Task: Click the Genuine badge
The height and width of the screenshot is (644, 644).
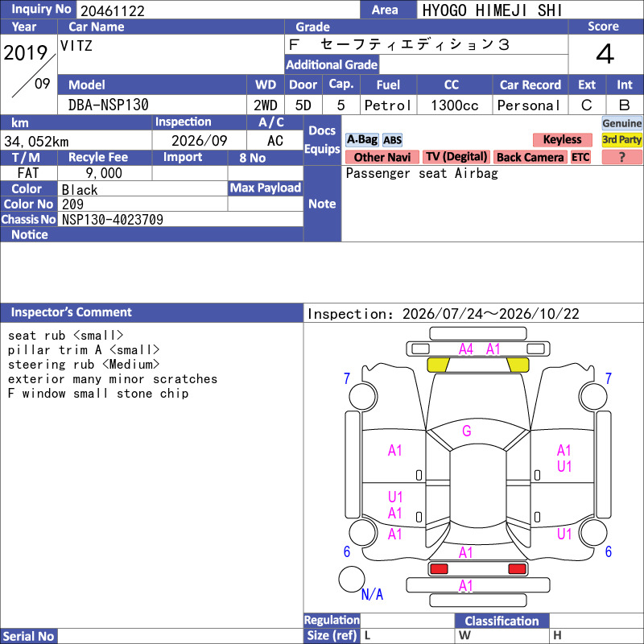Action: [621, 123]
